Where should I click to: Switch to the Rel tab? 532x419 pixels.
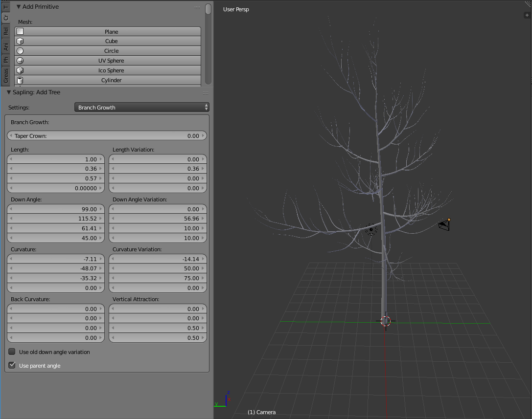[5, 31]
